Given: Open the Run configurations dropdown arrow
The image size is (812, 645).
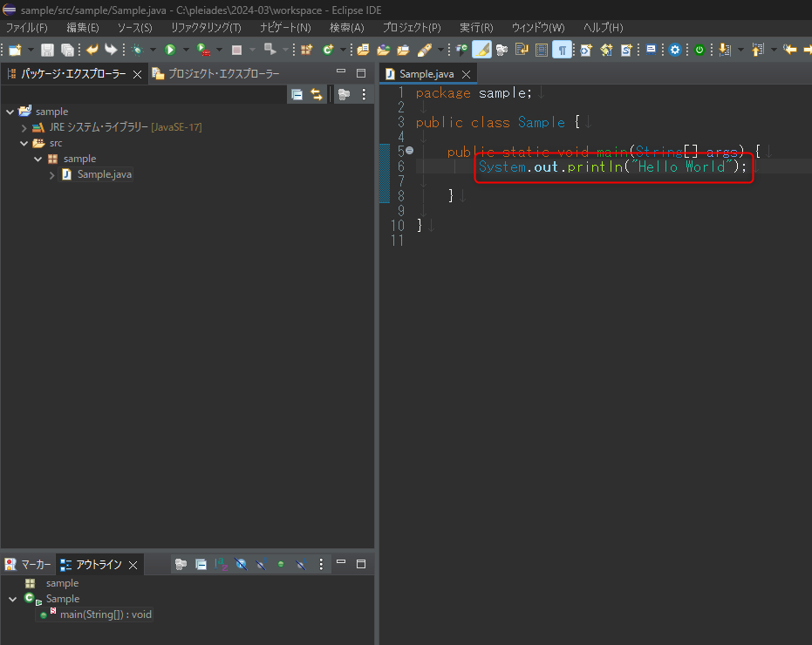Looking at the screenshot, I should [x=186, y=50].
